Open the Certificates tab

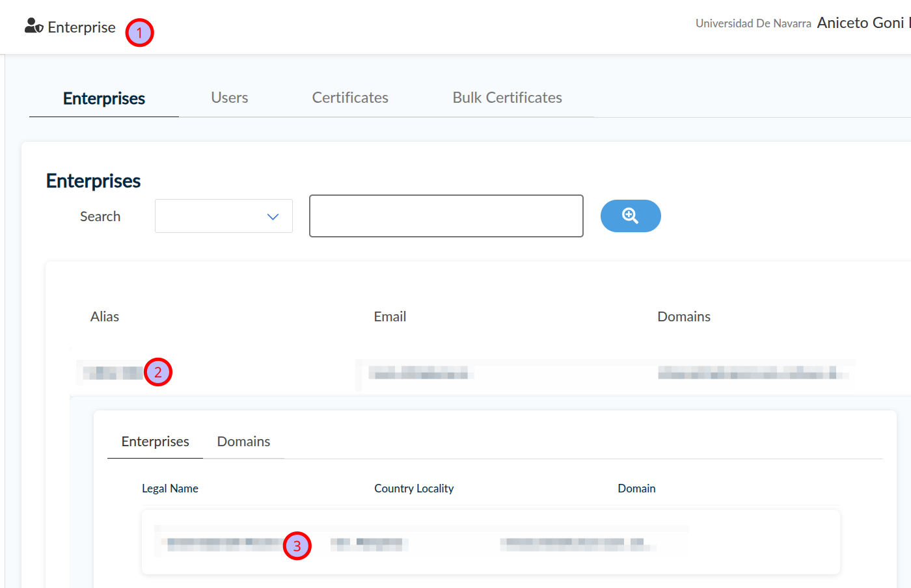click(x=349, y=98)
